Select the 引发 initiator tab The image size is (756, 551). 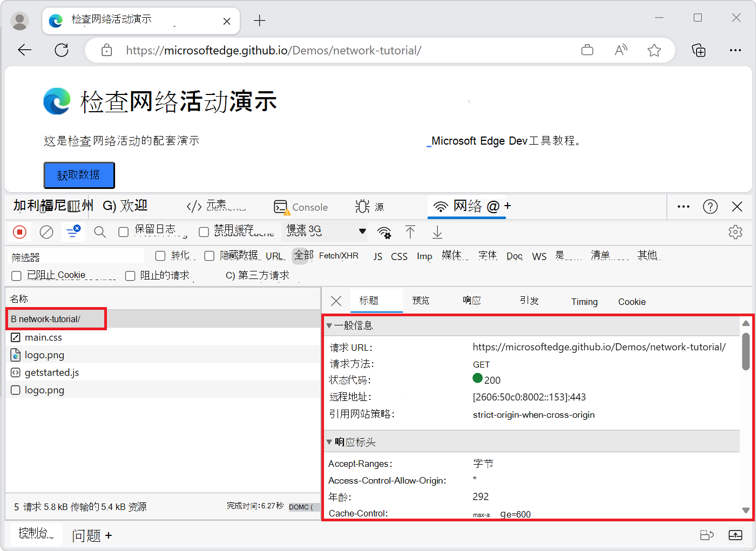[x=529, y=301]
